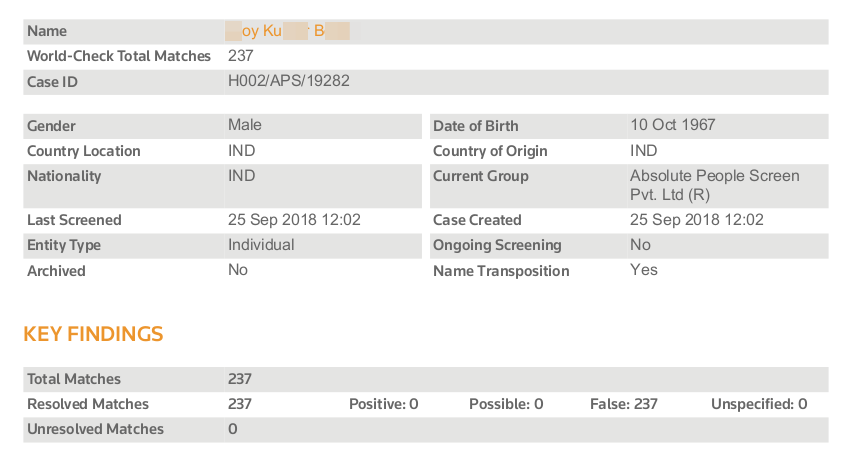Select the Unresolved Matches row label
Screen dimensions: 851x458
coord(95,429)
